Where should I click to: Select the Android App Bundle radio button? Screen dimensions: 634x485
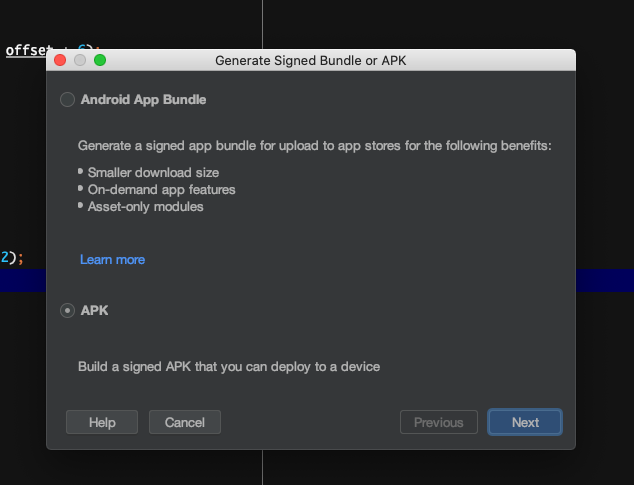pyautogui.click(x=67, y=100)
